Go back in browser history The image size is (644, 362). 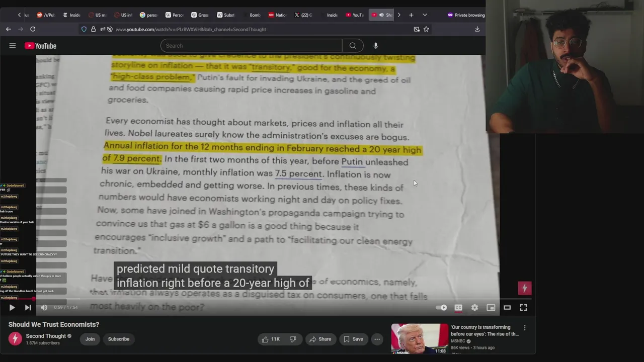(9, 29)
